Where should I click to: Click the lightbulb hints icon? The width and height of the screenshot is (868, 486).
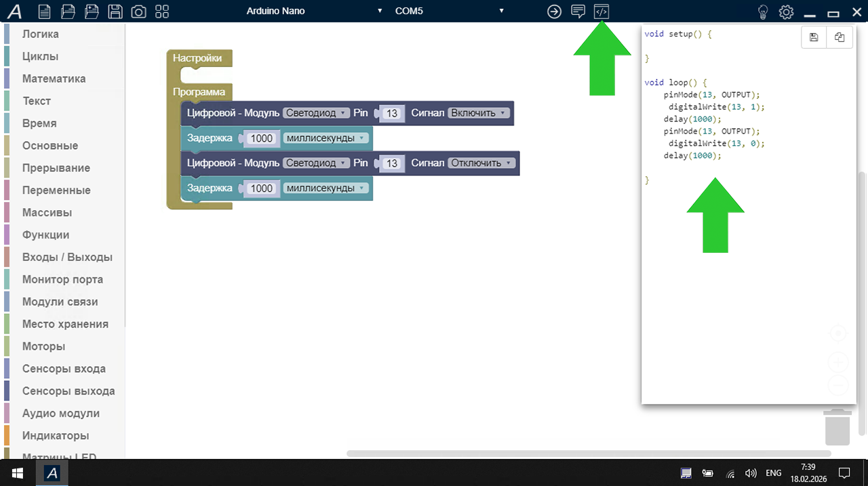coord(763,12)
